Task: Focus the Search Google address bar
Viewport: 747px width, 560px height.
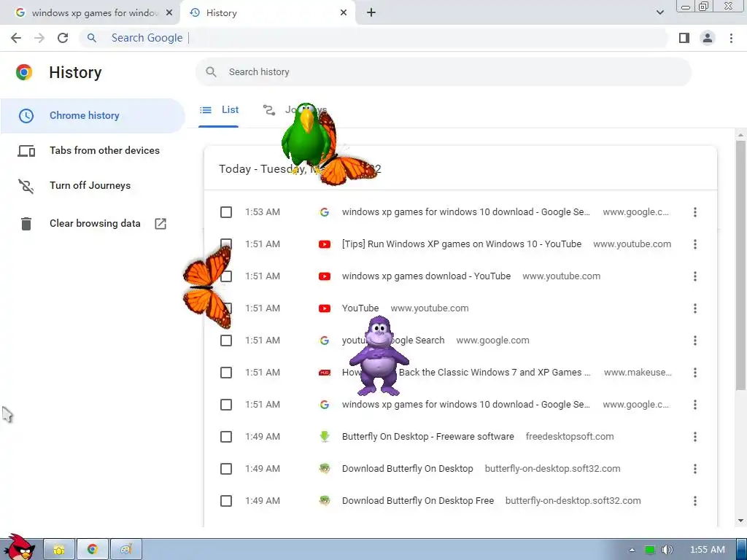Action: (x=373, y=38)
